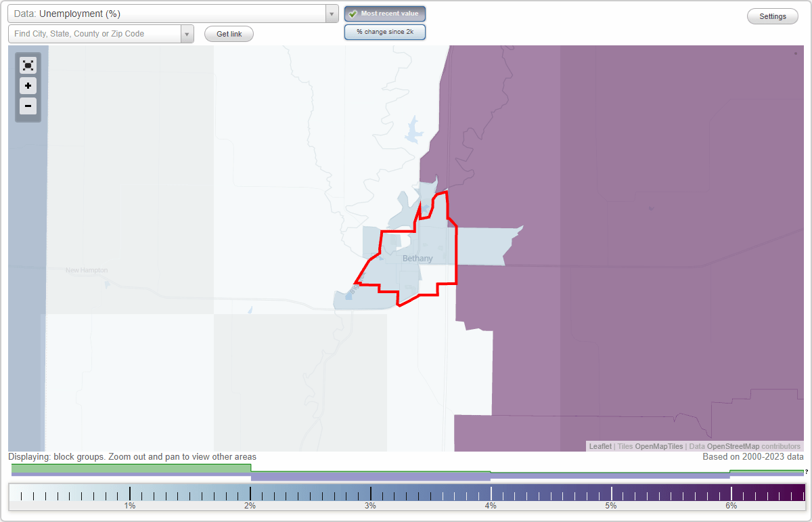Open the Data Unemployment (%) dropdown arrow
The image size is (812, 522).
332,14
